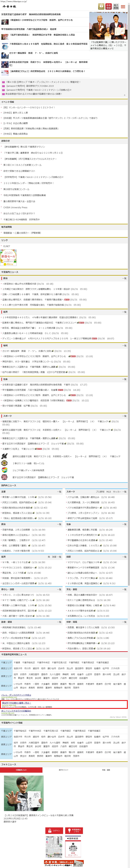130x868 pixels.
Task: Open 千葉日報CD-ROM縮刷版 好評発売中 link
Action: (x=22, y=220)
